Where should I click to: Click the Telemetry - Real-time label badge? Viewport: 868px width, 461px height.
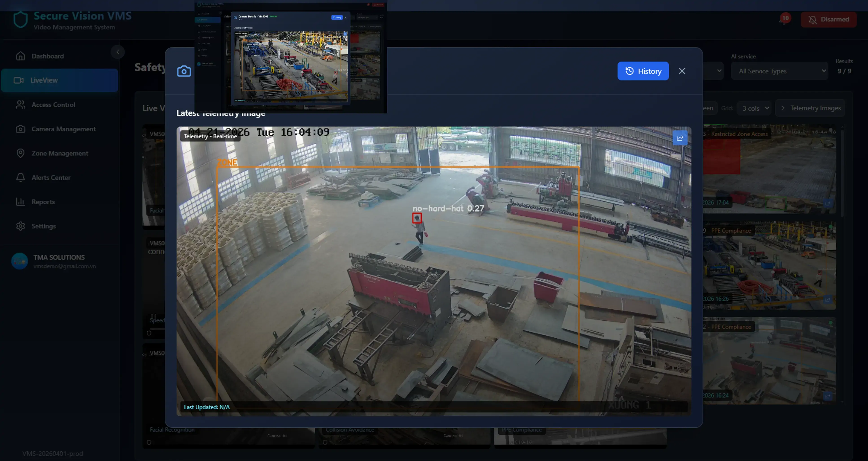(210, 136)
